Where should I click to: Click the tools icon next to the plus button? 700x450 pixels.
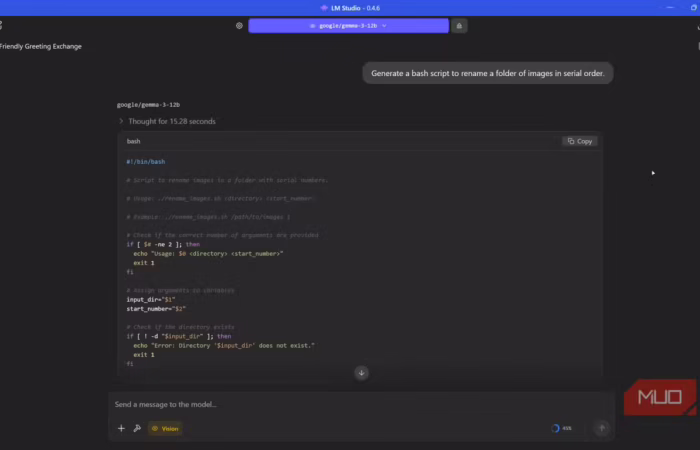click(137, 428)
